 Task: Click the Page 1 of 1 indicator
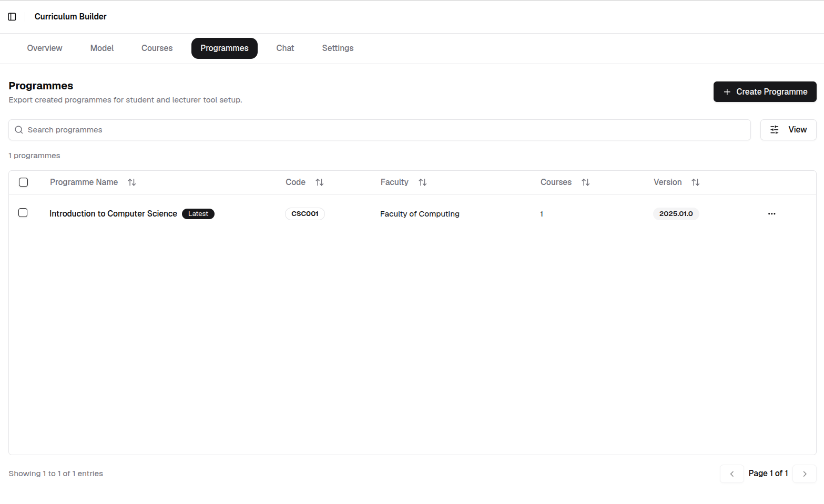[x=768, y=474]
